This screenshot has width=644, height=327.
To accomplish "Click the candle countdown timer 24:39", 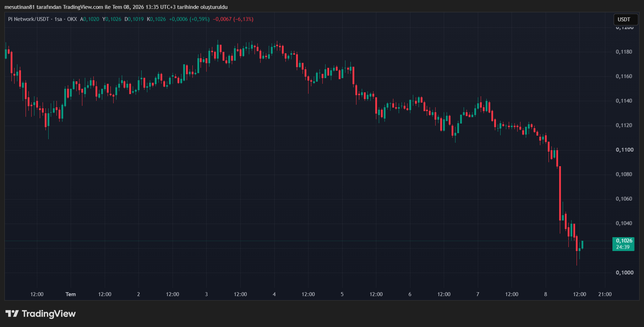I will pos(623,247).
